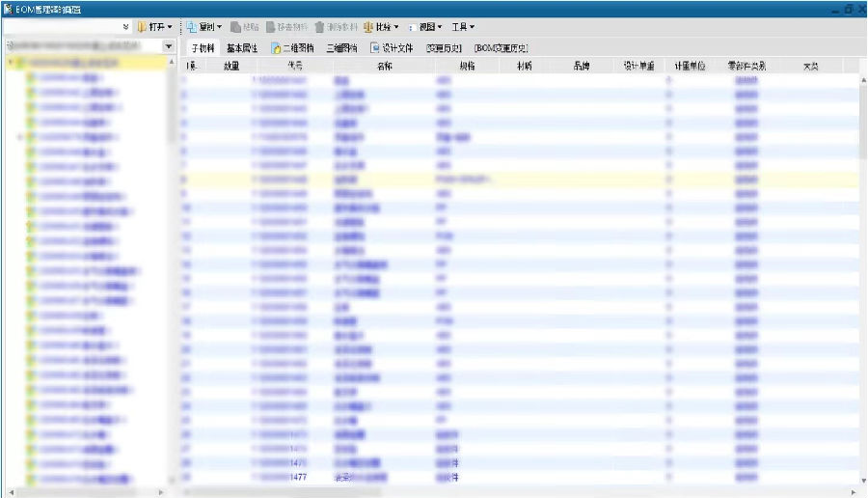868x498 pixels.
Task: Sort by the 品牌 column header
Action: (582, 66)
